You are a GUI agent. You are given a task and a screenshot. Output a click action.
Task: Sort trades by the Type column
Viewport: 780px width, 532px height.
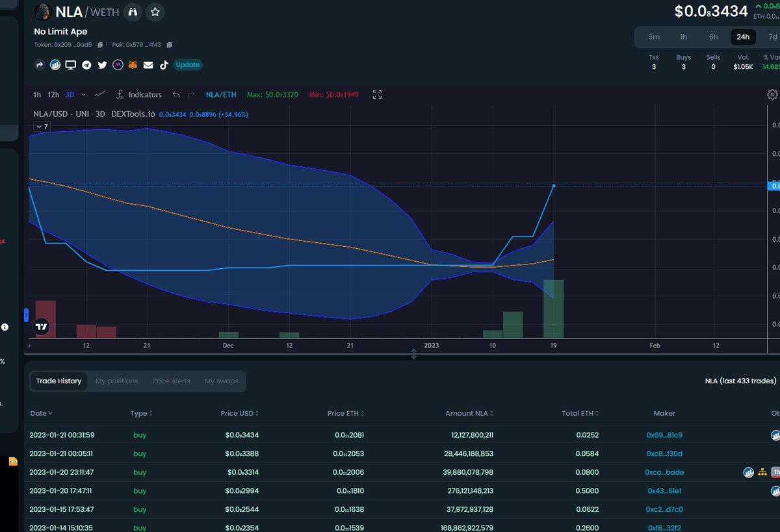tap(142, 413)
